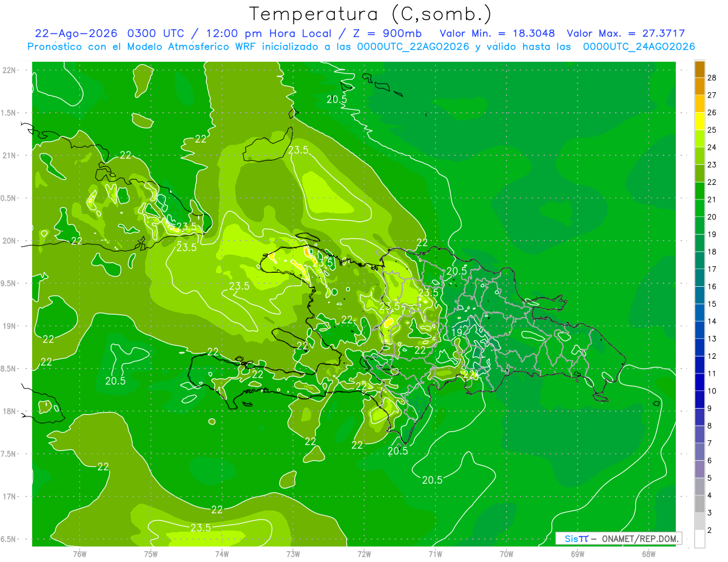Screen dimensions: 728x562
Task: Click the '19N' latitude axis label
Action: pos(9,326)
